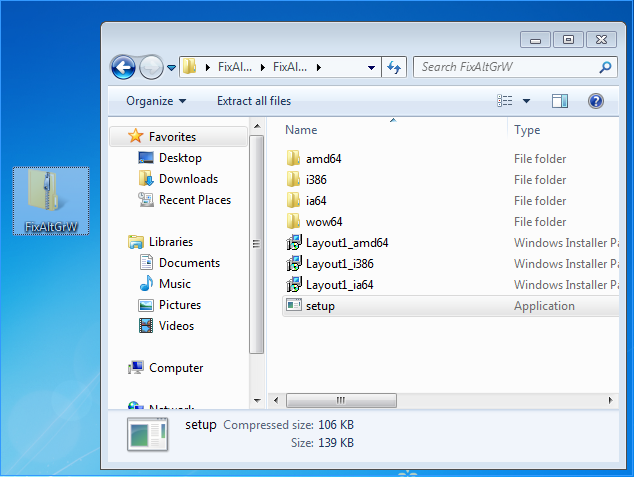Image resolution: width=634 pixels, height=477 pixels.
Task: Sort by the Type column header
Action: 563,130
